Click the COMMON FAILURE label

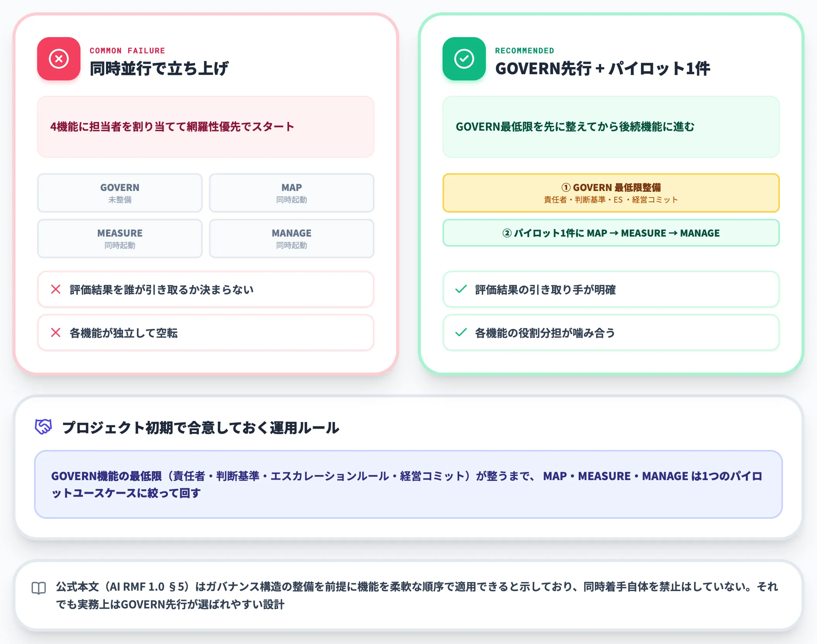tap(127, 51)
